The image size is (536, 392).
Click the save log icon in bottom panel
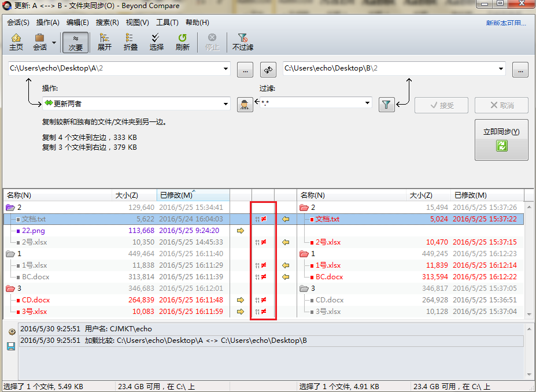pyautogui.click(x=11, y=346)
